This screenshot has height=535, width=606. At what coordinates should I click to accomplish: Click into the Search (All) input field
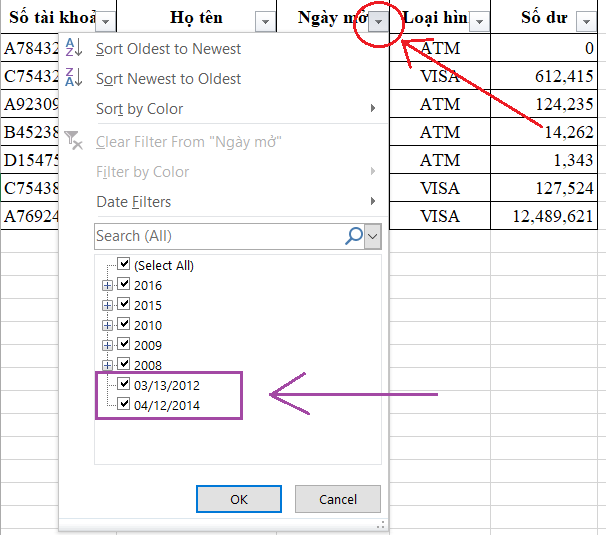click(x=215, y=236)
